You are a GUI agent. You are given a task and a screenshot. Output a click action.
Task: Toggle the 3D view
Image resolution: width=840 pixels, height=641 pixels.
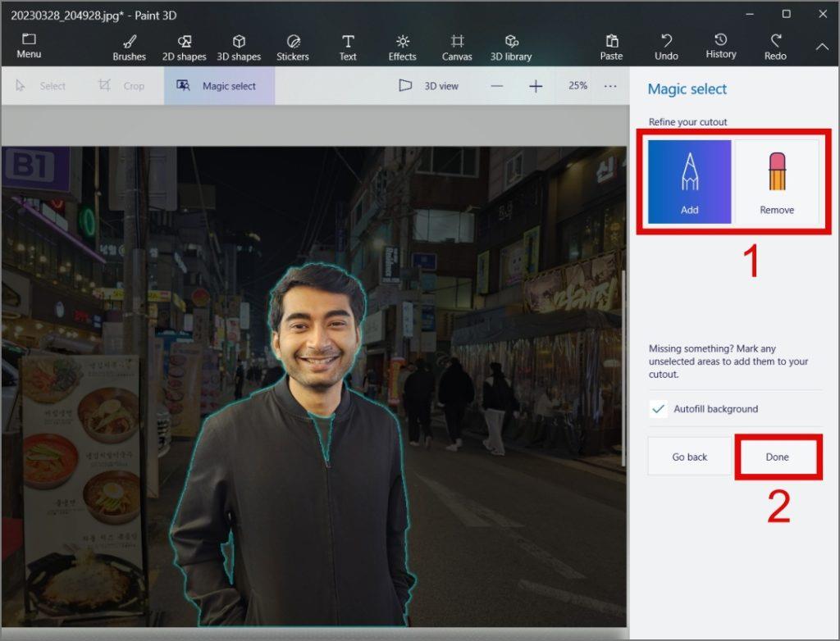pyautogui.click(x=428, y=86)
